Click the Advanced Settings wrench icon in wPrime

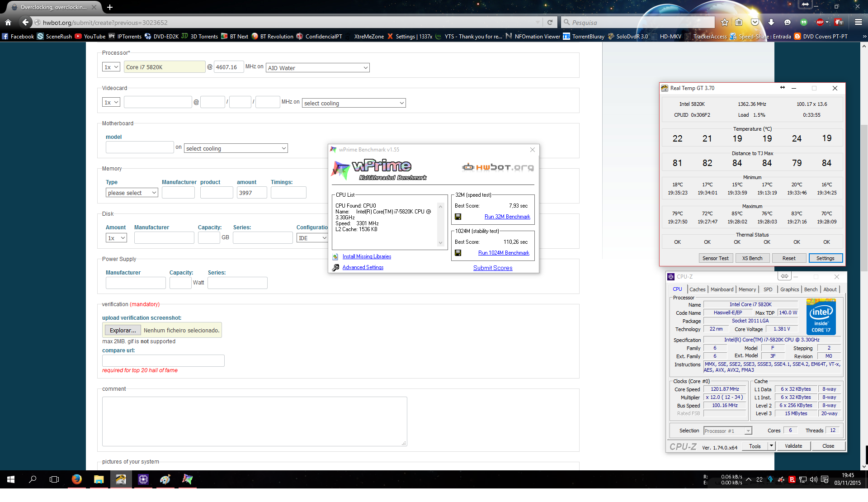pos(335,267)
